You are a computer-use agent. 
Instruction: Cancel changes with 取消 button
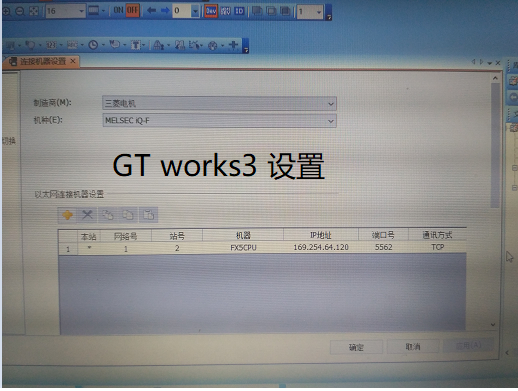(x=413, y=347)
